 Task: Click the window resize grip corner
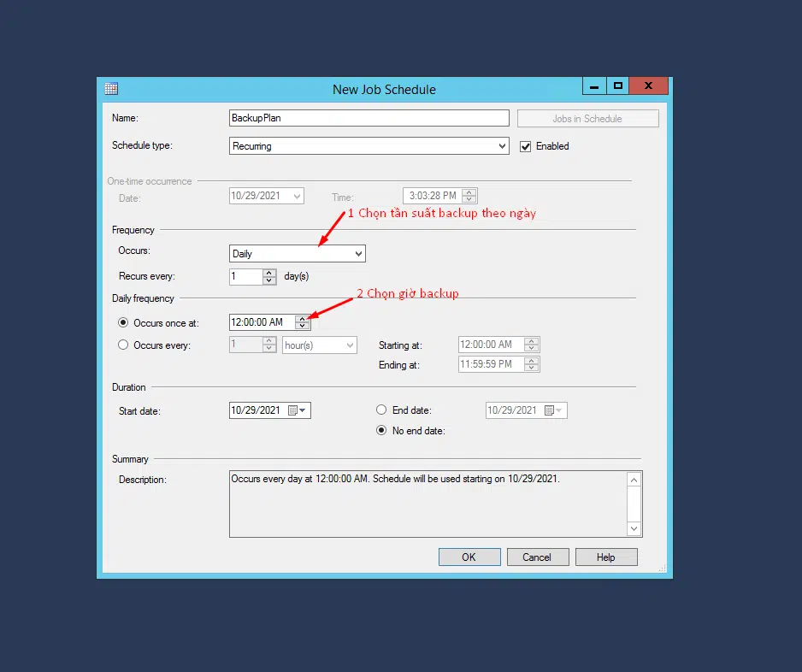(663, 569)
